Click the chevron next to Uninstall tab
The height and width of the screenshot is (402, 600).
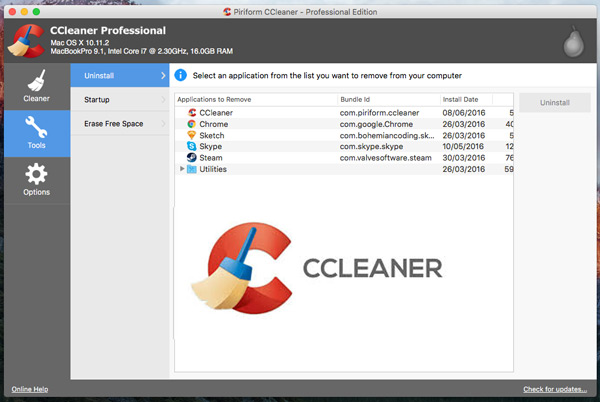pyautogui.click(x=163, y=76)
